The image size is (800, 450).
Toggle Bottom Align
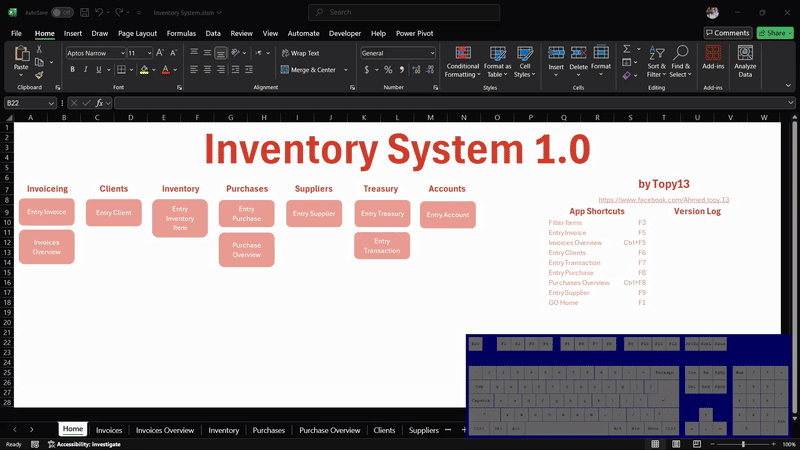[x=220, y=53]
